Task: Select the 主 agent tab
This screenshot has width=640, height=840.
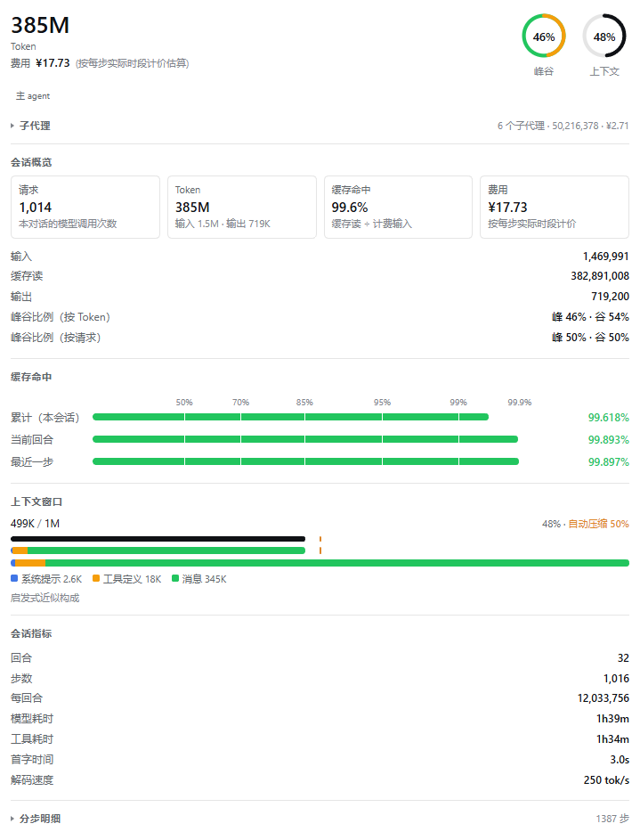Action: pyautogui.click(x=33, y=96)
